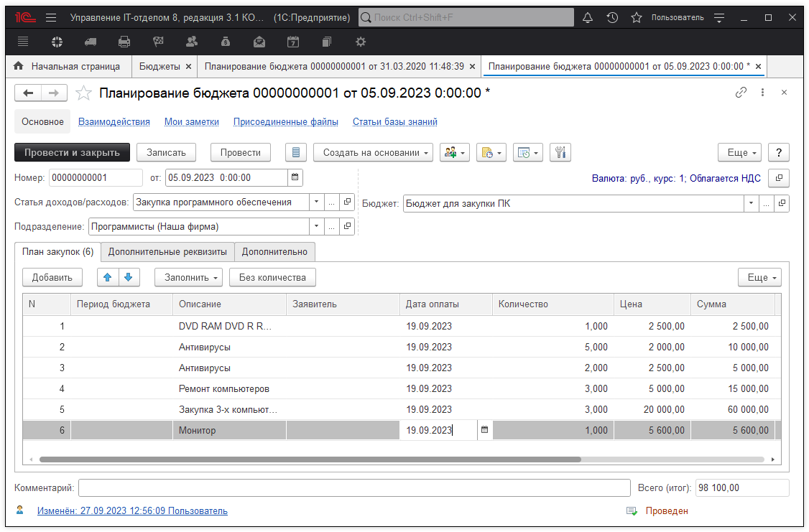Open Бюджеты tab
This screenshot has width=809, height=532.
160,66
